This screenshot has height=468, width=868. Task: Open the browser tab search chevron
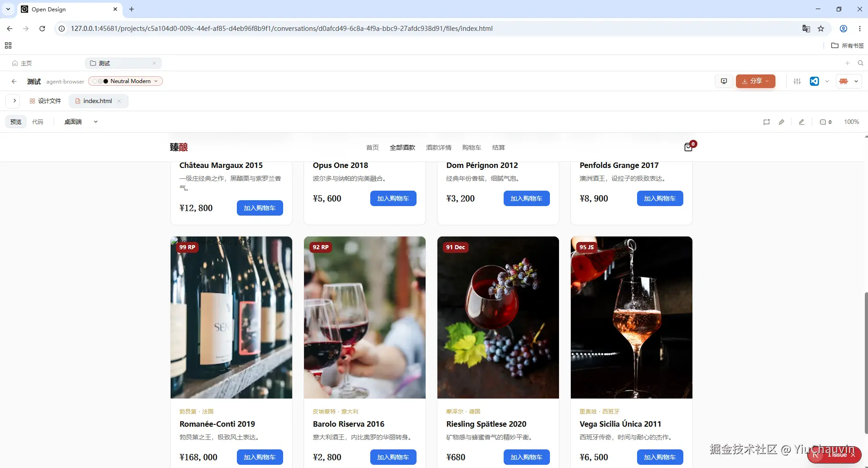(8, 9)
